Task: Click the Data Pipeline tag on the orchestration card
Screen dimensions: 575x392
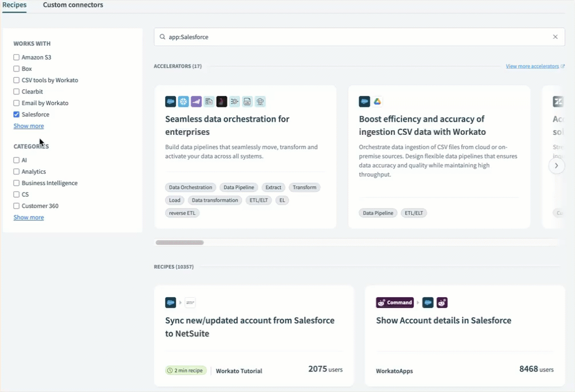Action: [x=238, y=187]
